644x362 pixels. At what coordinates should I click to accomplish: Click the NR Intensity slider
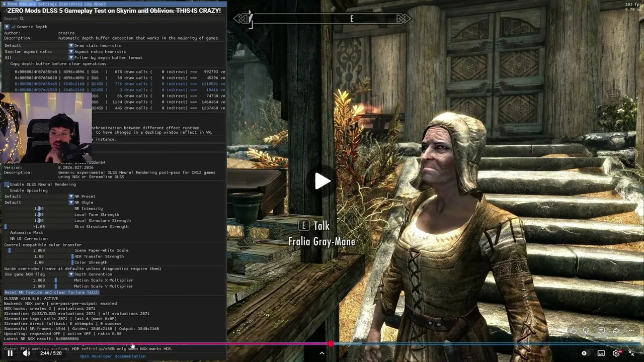(38, 209)
